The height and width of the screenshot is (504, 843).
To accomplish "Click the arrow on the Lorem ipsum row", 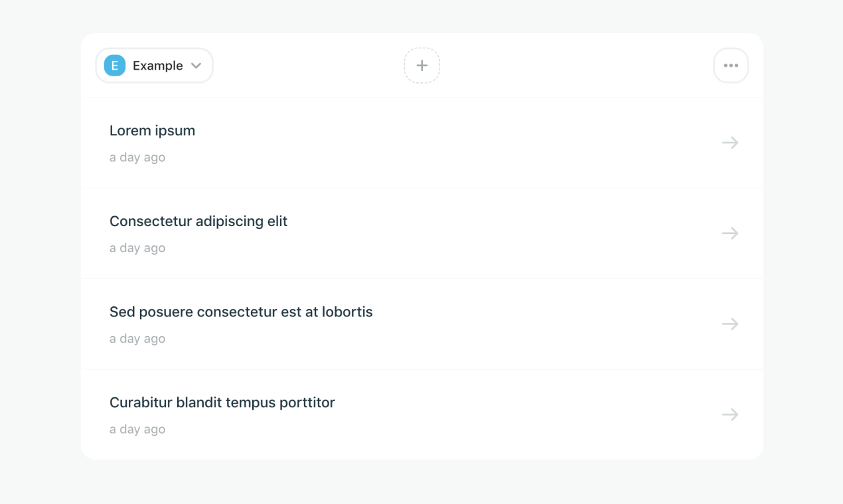I will [x=730, y=143].
